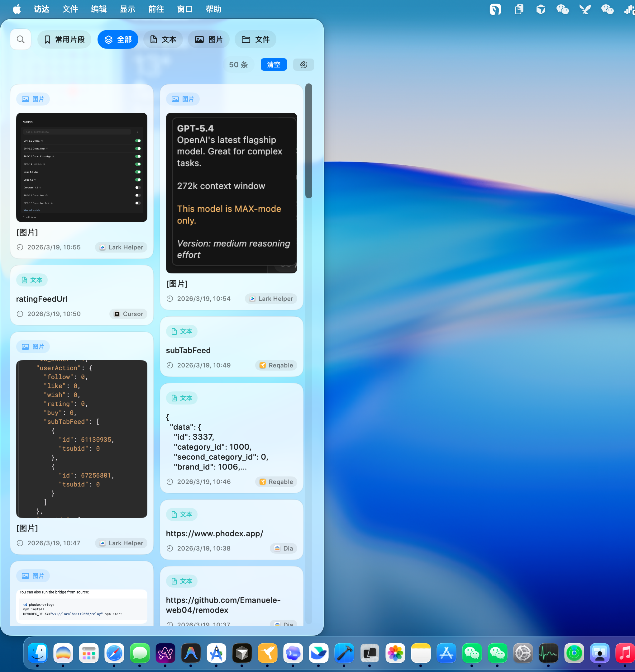The height and width of the screenshot is (672, 635).
Task: Launch Photos app from the Dock
Action: pyautogui.click(x=395, y=653)
